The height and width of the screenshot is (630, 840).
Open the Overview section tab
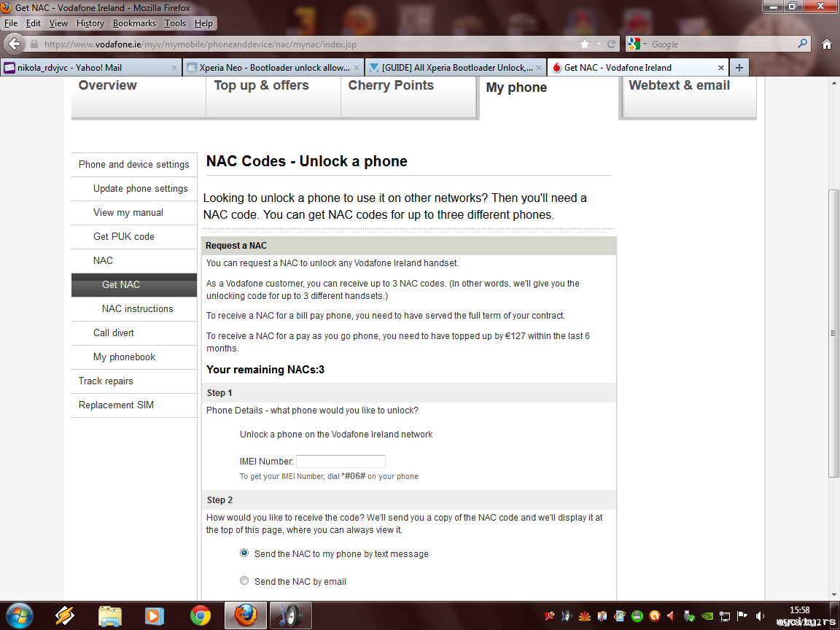[x=139, y=97]
